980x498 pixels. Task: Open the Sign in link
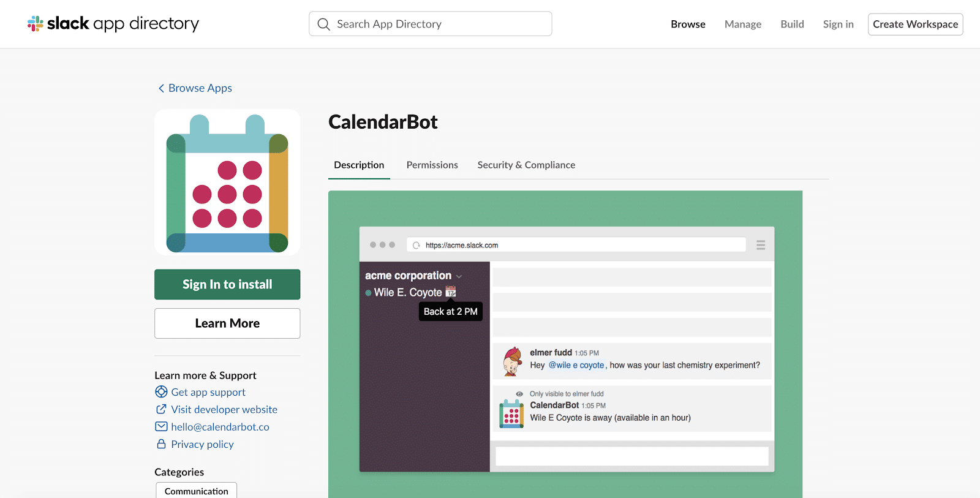click(838, 24)
